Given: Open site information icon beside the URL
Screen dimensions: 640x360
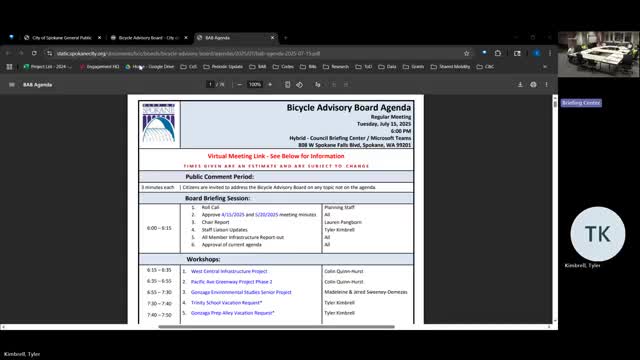Looking at the screenshot, I should point(49,53).
